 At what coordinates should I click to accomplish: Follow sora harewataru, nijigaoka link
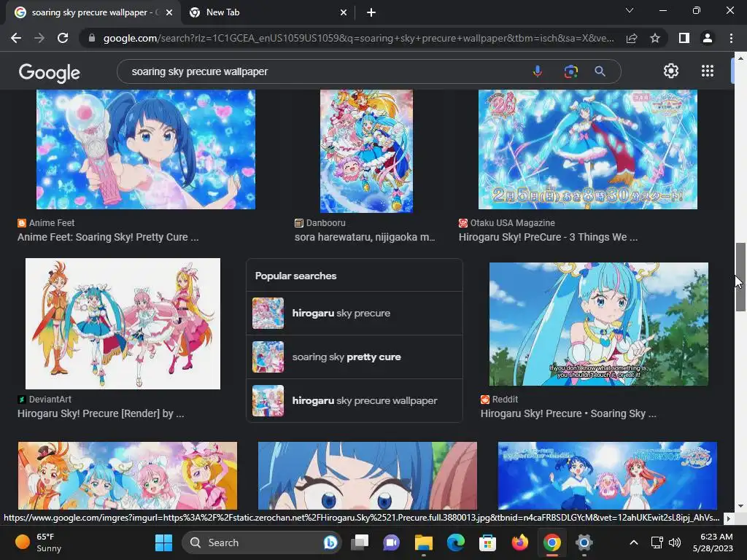pos(365,237)
